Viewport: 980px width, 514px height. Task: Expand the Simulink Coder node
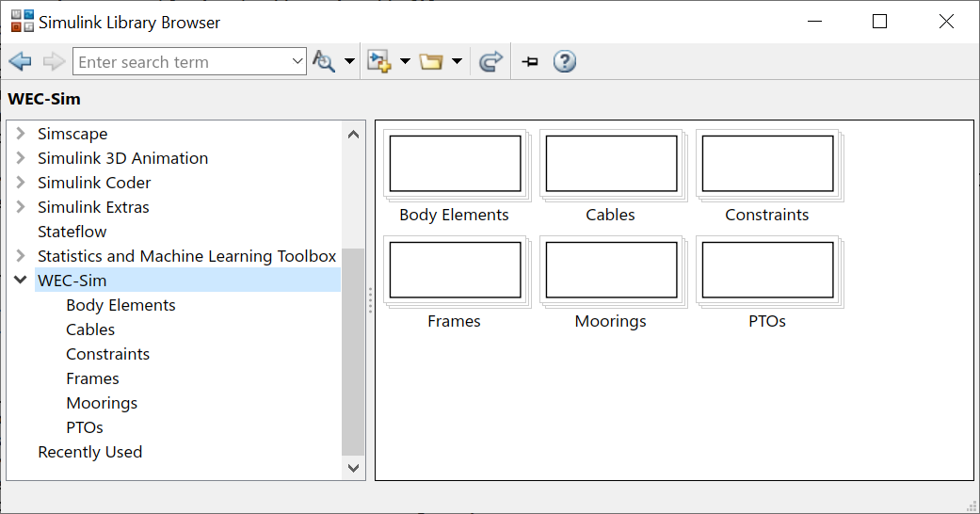pos(21,182)
